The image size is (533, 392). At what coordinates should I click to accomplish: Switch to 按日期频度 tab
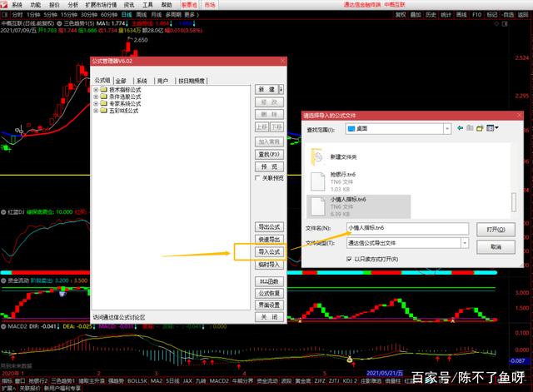(192, 81)
